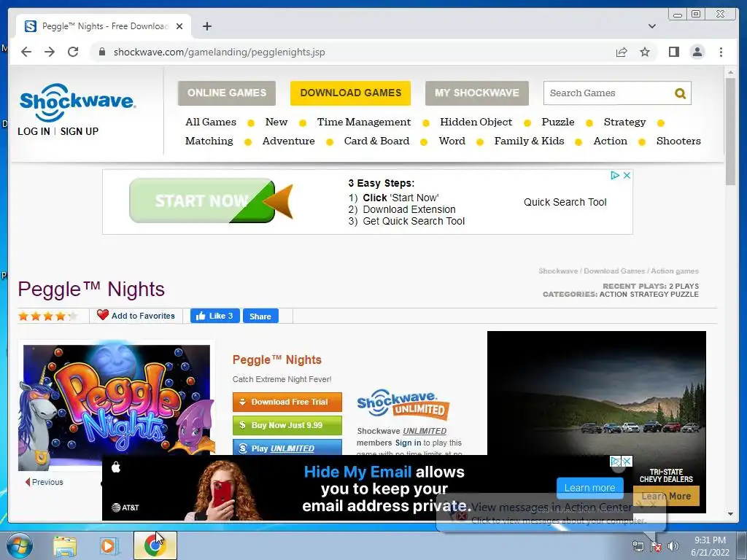Click the LOG IN link
The width and height of the screenshot is (747, 560).
click(34, 131)
